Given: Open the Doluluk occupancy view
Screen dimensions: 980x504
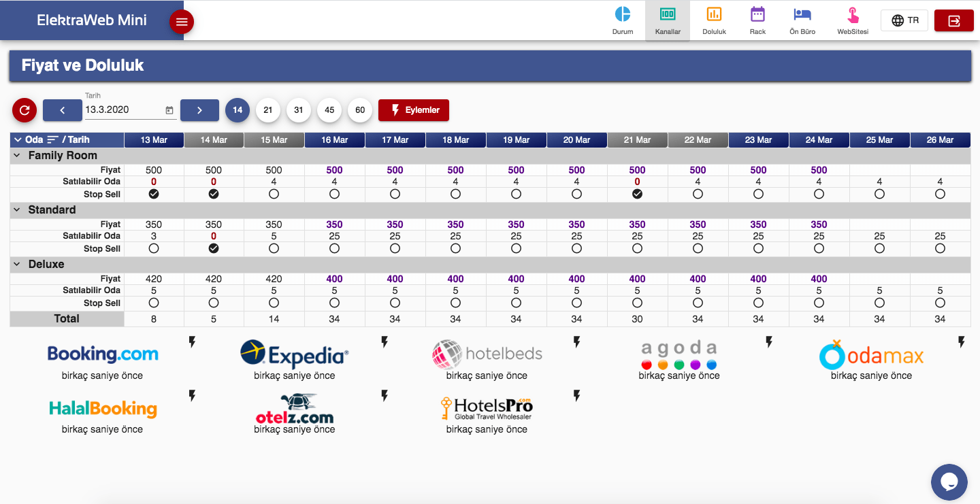Looking at the screenshot, I should [714, 20].
